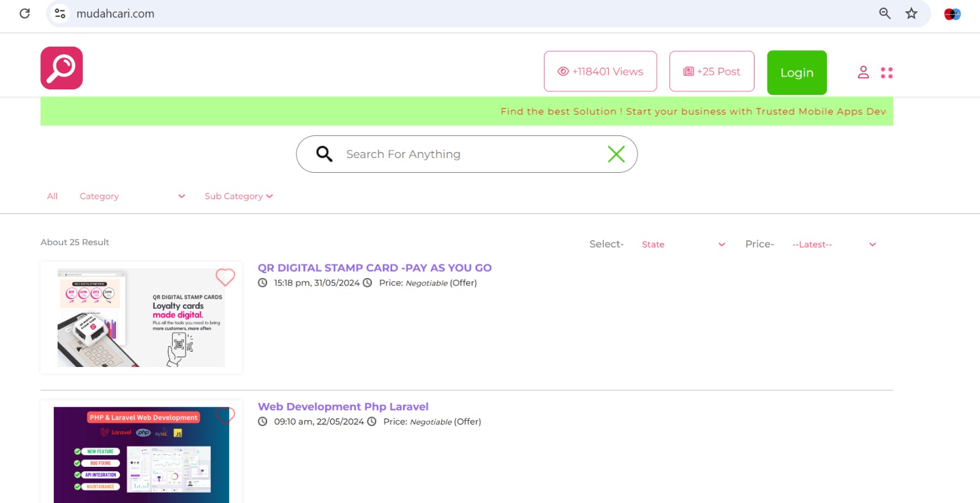Screen dimensions: 980x503
Task: Click the +118401 Views button
Action: coord(600,72)
